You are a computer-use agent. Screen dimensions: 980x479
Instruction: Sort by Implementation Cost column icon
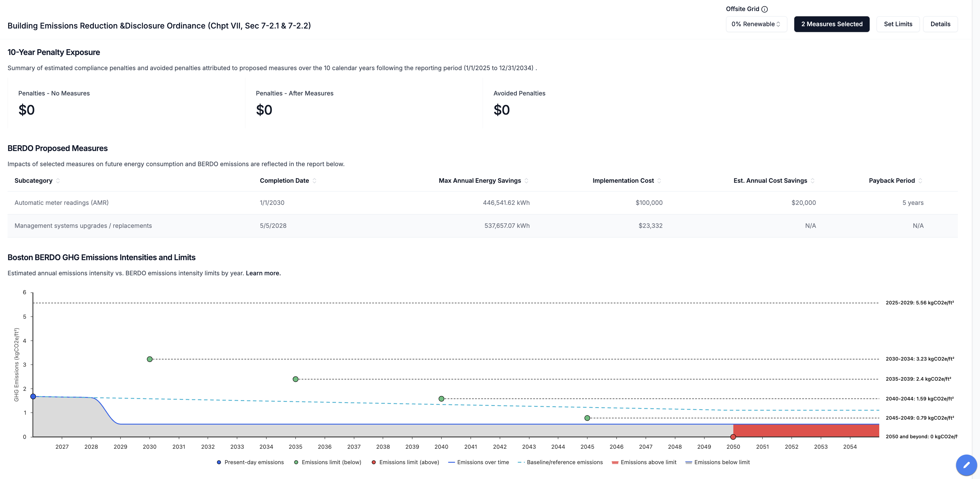tap(659, 181)
